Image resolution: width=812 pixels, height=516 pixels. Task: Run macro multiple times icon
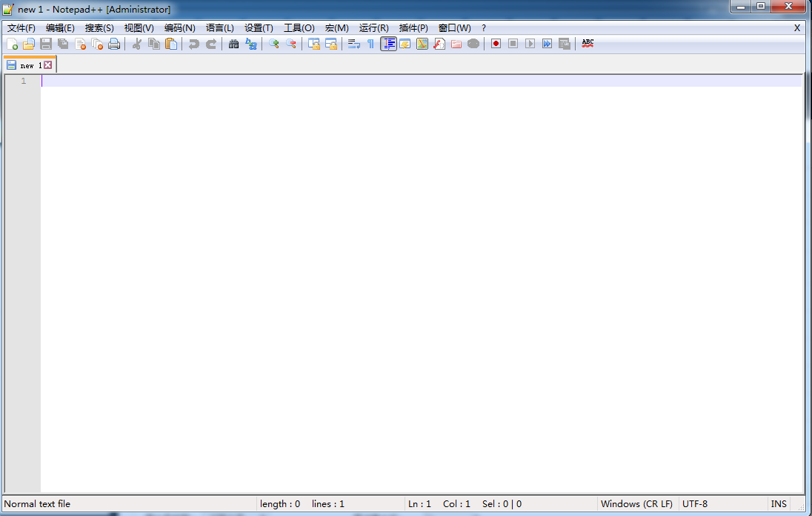click(x=547, y=44)
